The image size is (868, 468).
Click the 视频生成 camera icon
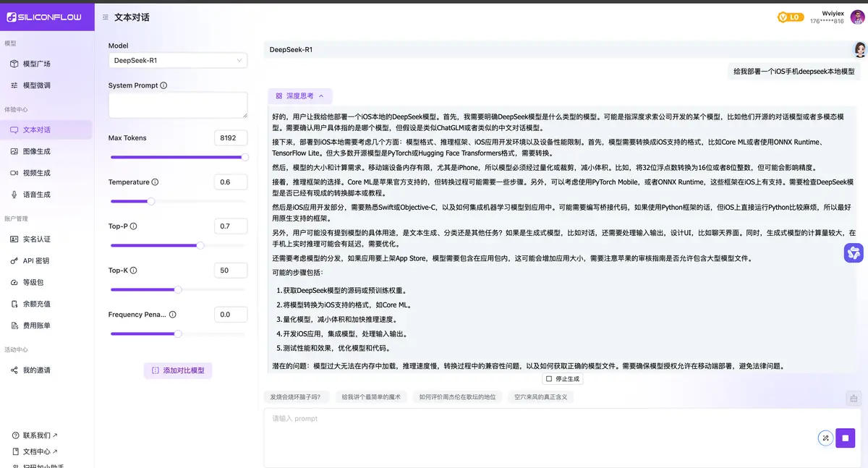pos(14,173)
